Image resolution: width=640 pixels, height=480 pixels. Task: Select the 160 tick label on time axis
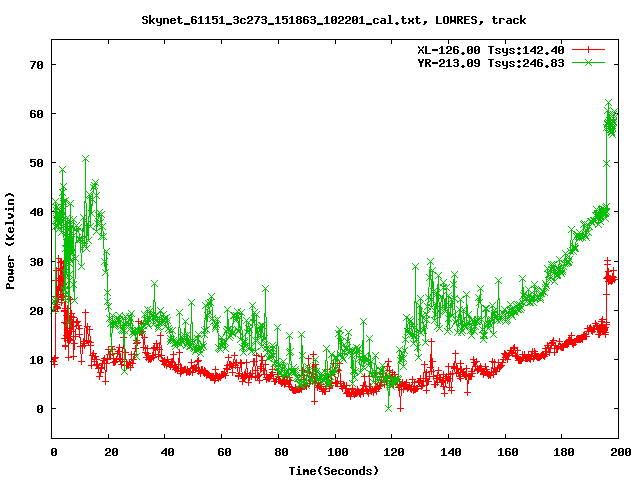click(505, 452)
